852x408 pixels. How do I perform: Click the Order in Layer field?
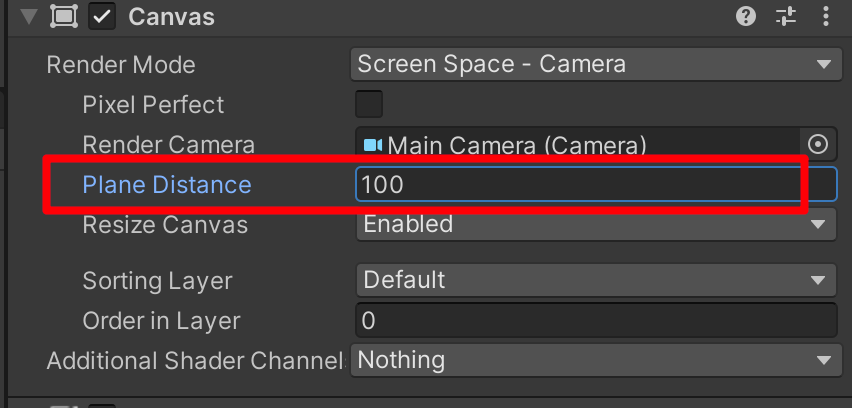(x=596, y=321)
